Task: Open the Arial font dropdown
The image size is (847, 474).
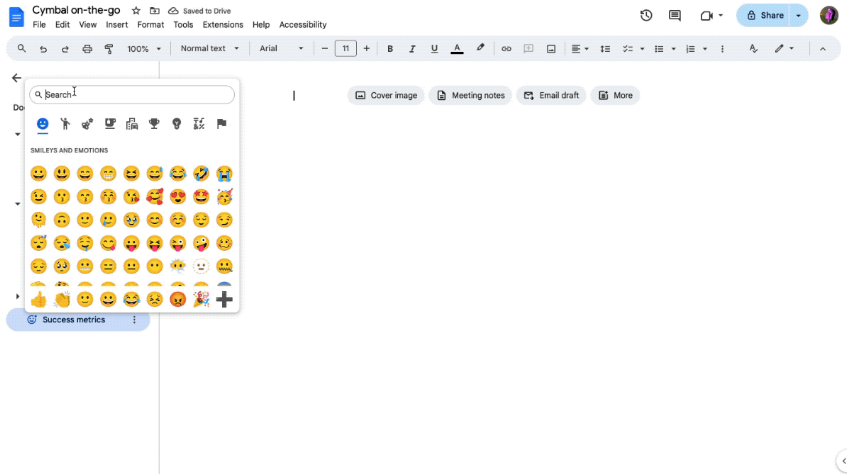Action: click(x=281, y=48)
